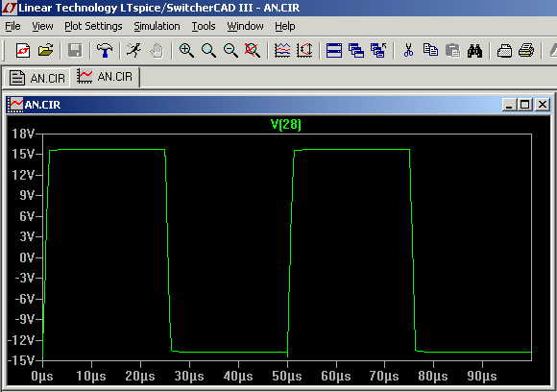The width and height of the screenshot is (557, 392).
Task: Open a file with the folder icon
Action: pyautogui.click(x=45, y=51)
